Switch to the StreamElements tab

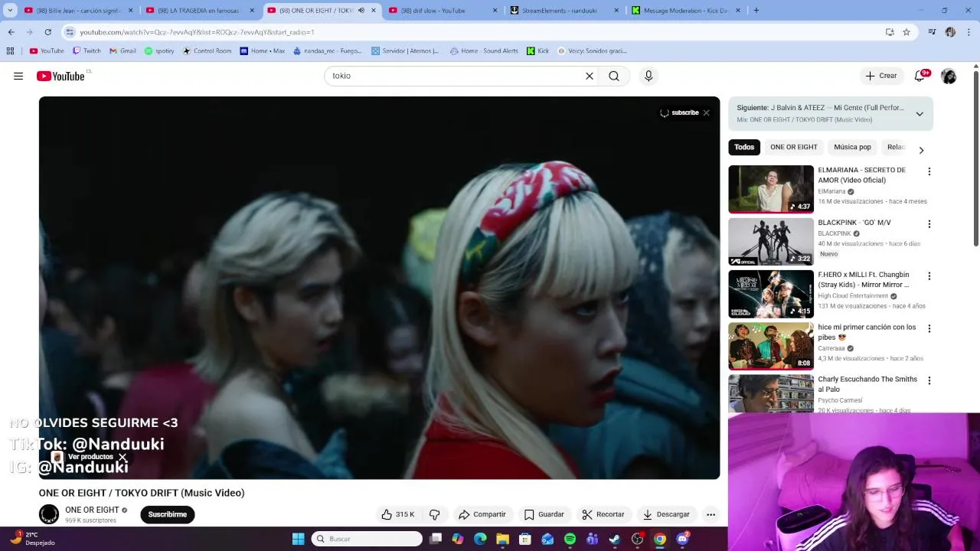pyautogui.click(x=563, y=11)
